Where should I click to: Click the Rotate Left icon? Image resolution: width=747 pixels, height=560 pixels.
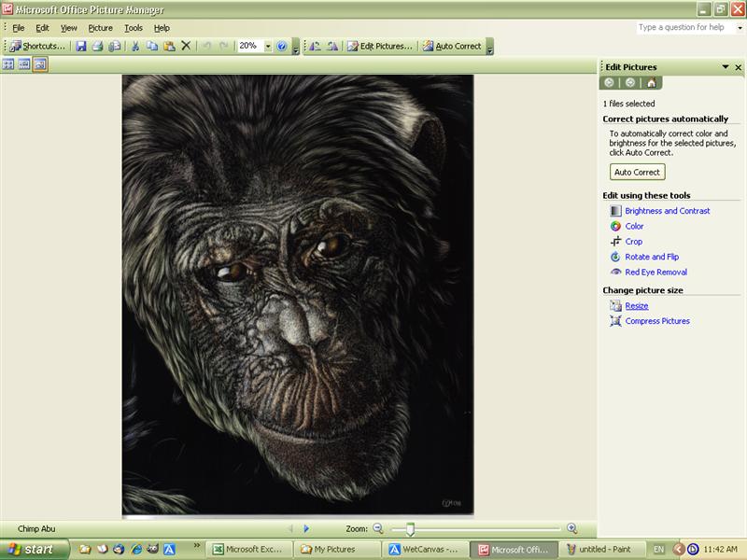315,46
